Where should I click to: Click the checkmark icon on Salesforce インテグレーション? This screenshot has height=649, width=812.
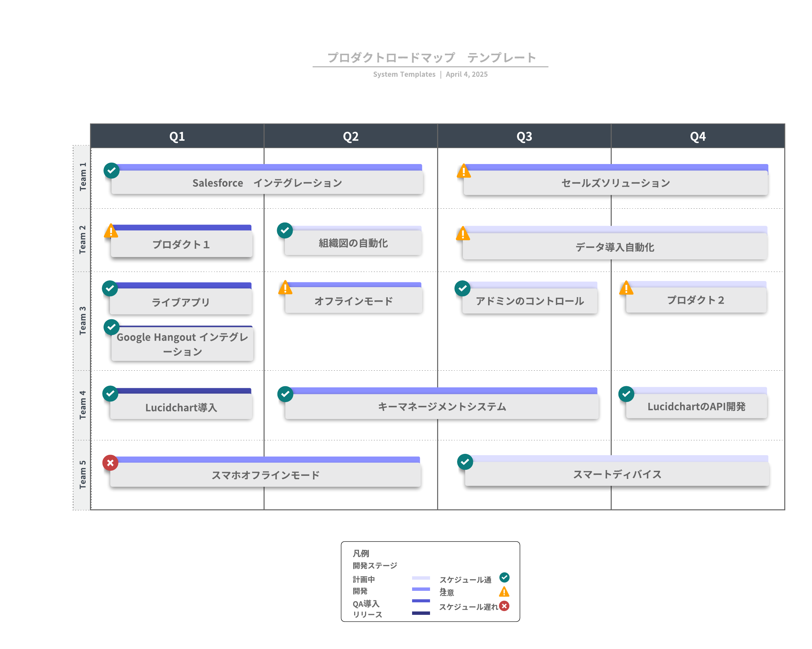pyautogui.click(x=111, y=170)
